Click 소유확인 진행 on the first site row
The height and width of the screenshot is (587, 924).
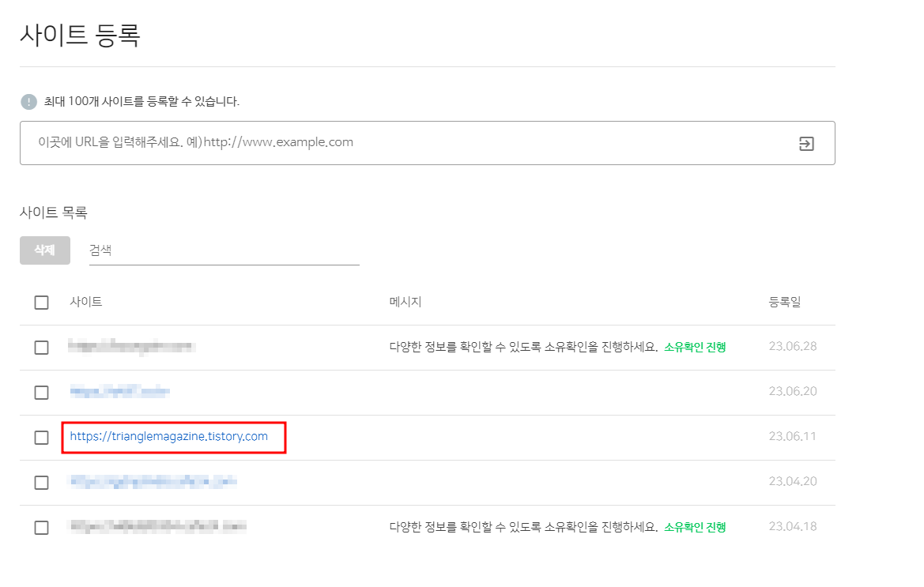pyautogui.click(x=695, y=346)
